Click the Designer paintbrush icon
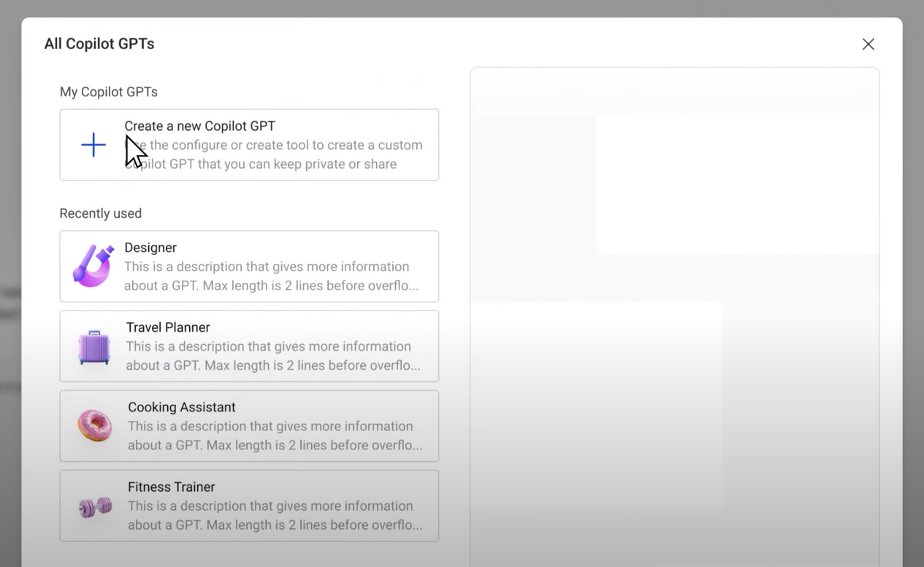The width and height of the screenshot is (924, 567). (93, 265)
